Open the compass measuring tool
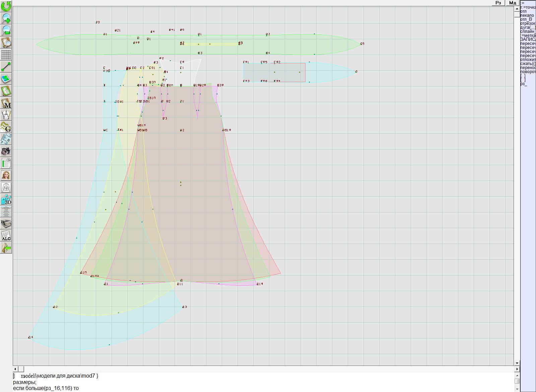 (6, 115)
